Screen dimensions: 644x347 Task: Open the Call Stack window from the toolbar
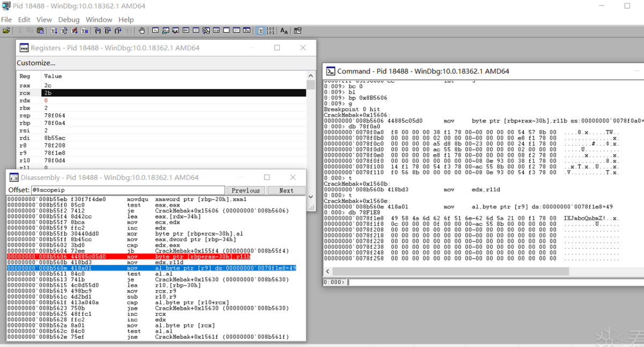206,31
